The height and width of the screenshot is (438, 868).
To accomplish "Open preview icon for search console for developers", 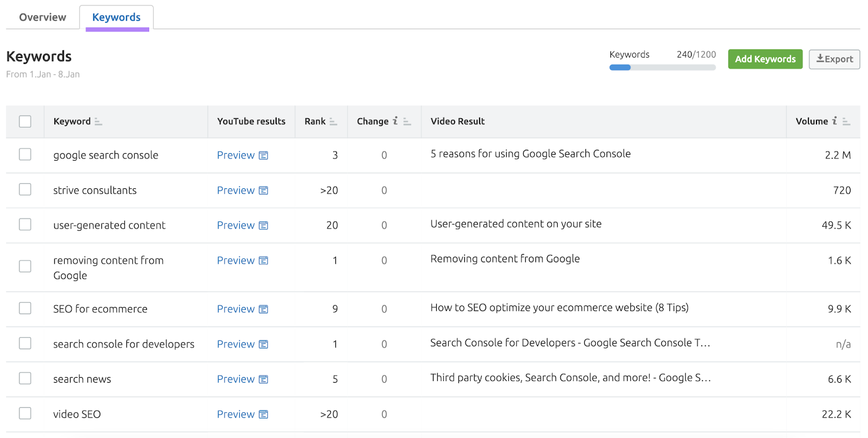I will [x=264, y=345].
